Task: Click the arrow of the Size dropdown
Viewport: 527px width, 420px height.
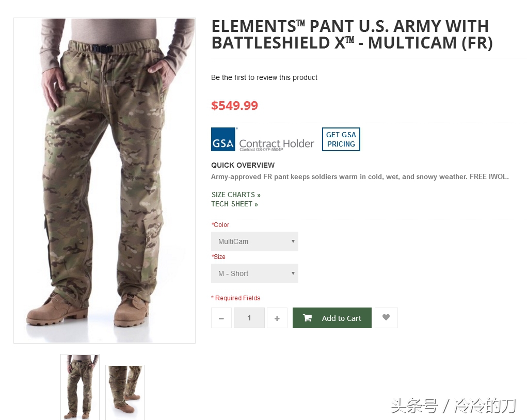Action: pyautogui.click(x=293, y=273)
